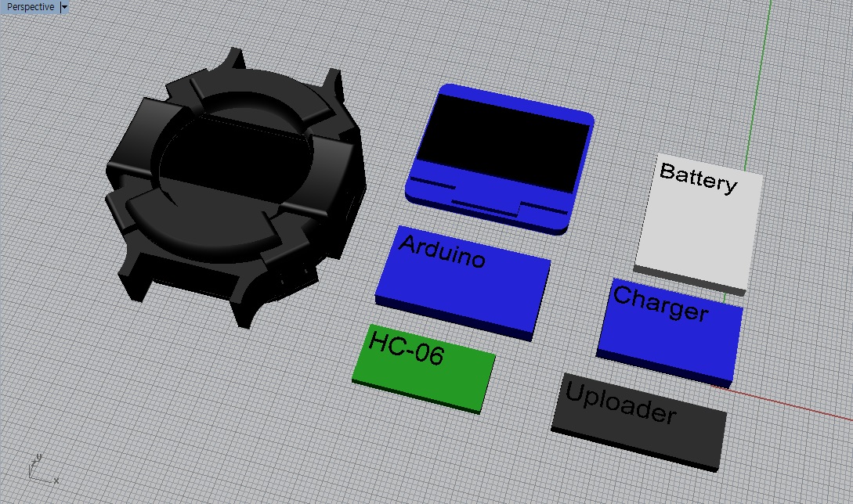Select the dark Uploader block
The width and height of the screenshot is (853, 504).
point(639,422)
